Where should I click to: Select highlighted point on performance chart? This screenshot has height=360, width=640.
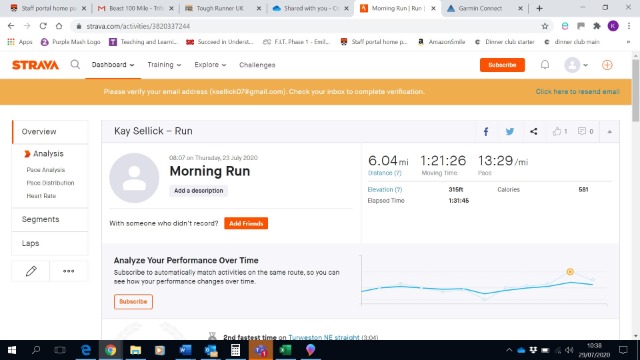pyautogui.click(x=570, y=271)
